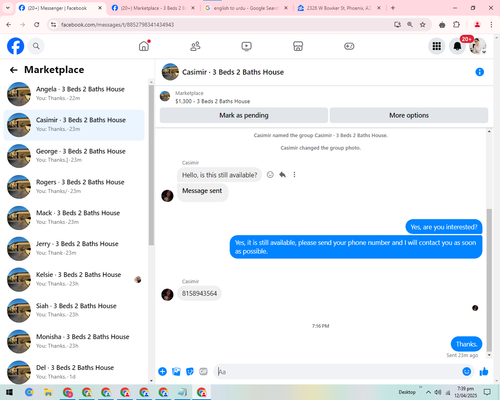Viewport: 500px width, 400px height.
Task: Click the Casimir conversation header title
Action: (x=233, y=72)
